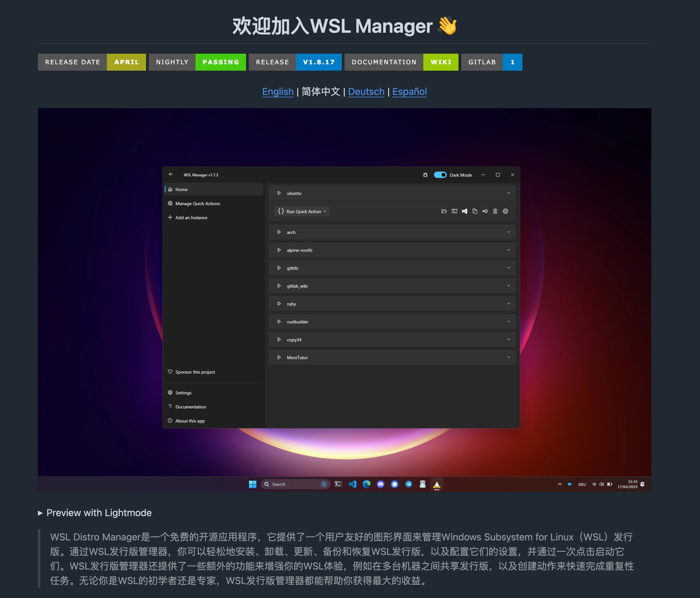This screenshot has width=700, height=598.
Task: Start the ubuntu instance play button
Action: (x=279, y=193)
